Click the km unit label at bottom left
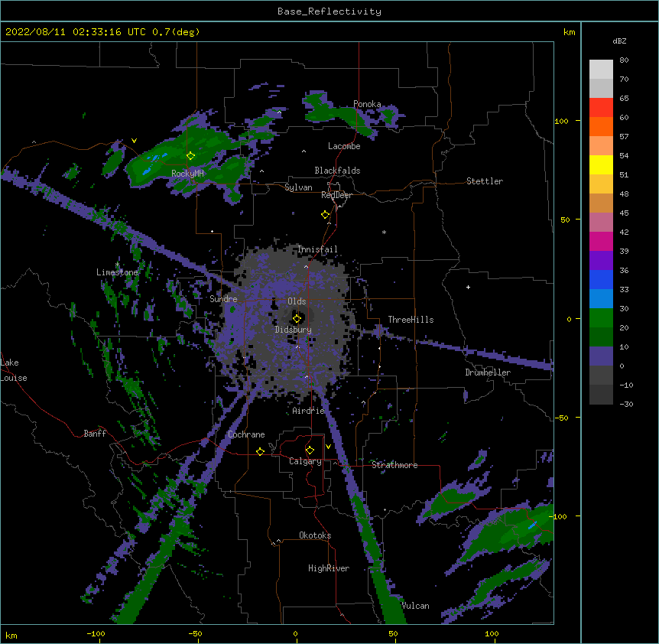Viewport: 659px width, 644px height. [x=11, y=635]
